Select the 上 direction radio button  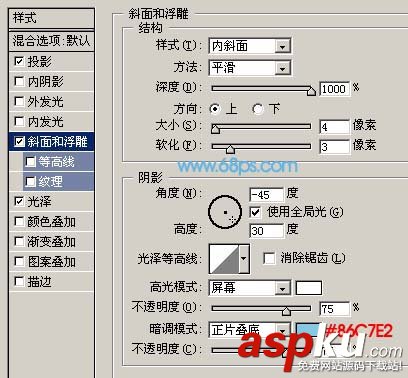click(215, 109)
